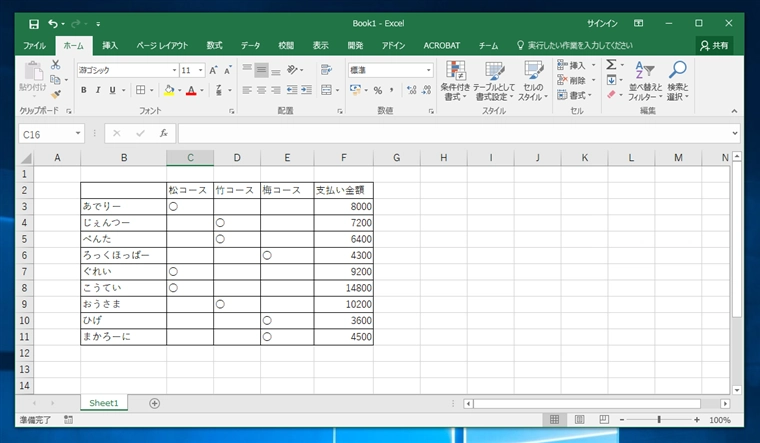The image size is (760, 443).
Task: Center text horizontally in cell
Action: pyautogui.click(x=261, y=90)
